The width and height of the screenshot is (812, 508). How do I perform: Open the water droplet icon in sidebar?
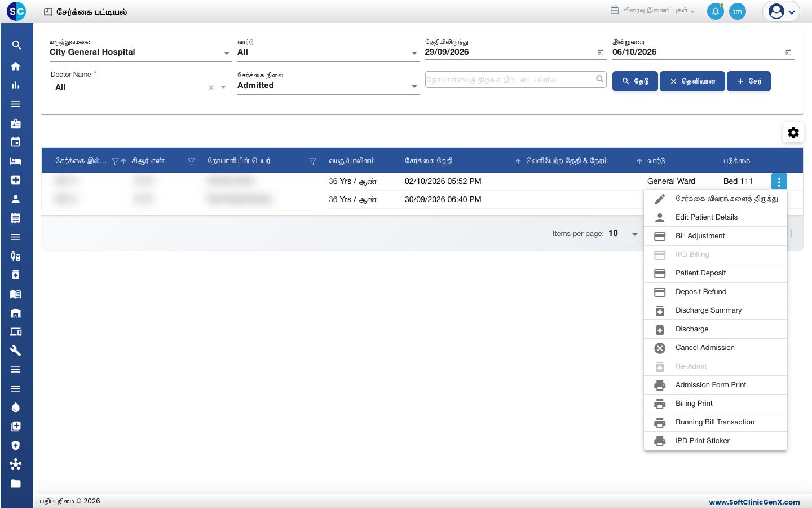coord(16,408)
